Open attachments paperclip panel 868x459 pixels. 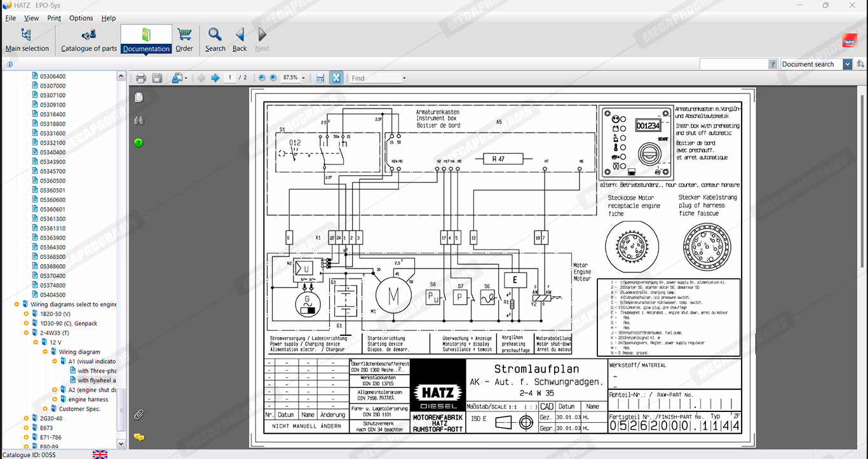[x=139, y=415]
